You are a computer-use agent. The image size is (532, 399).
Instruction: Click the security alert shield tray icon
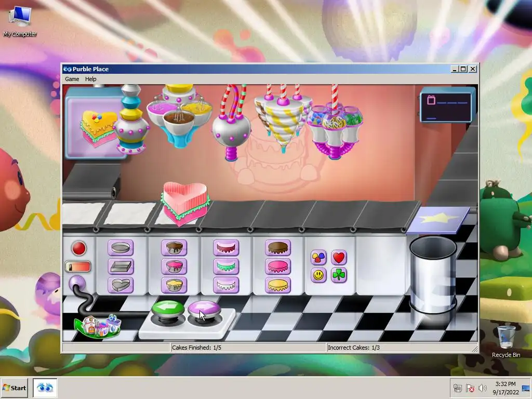pyautogui.click(x=470, y=388)
